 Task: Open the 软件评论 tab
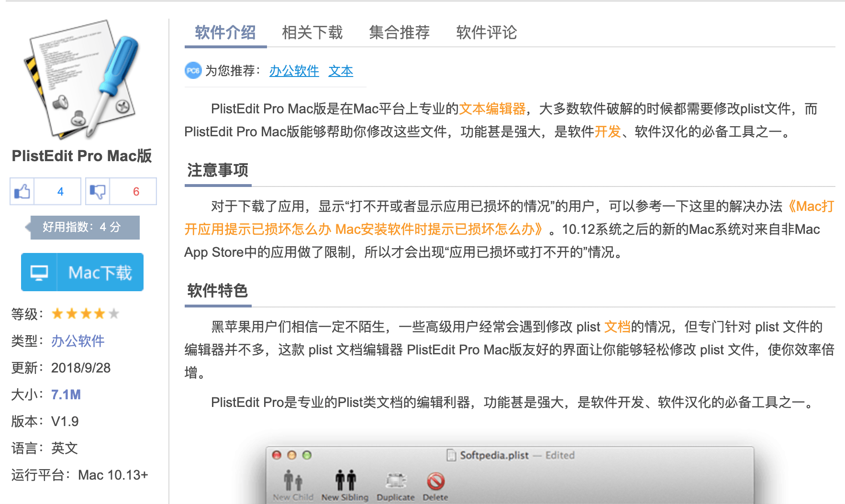(487, 33)
